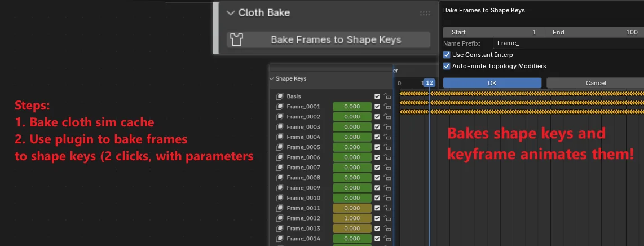Toggle the lock icon on Frame_0004 row
This screenshot has width=644, height=246.
coord(386,137)
